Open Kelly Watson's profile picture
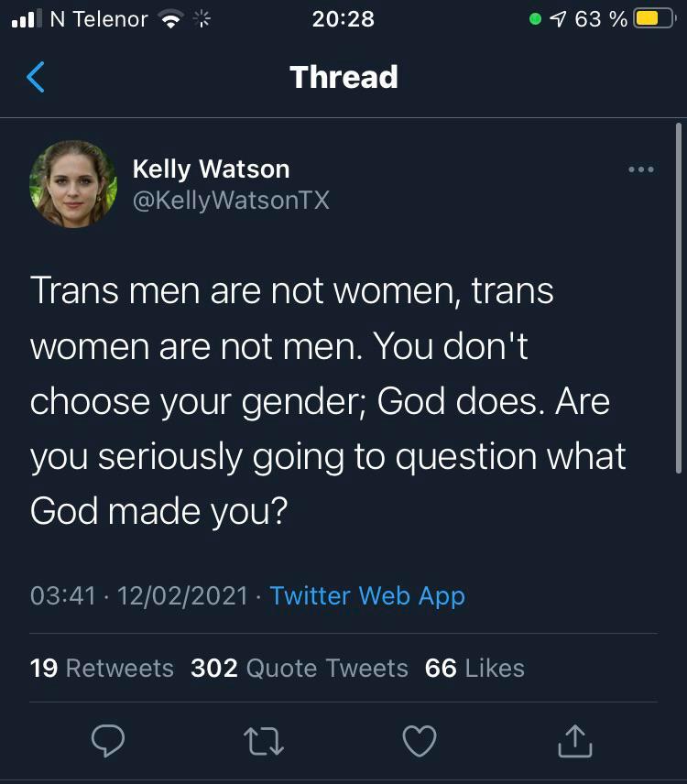687x784 pixels. [x=73, y=184]
